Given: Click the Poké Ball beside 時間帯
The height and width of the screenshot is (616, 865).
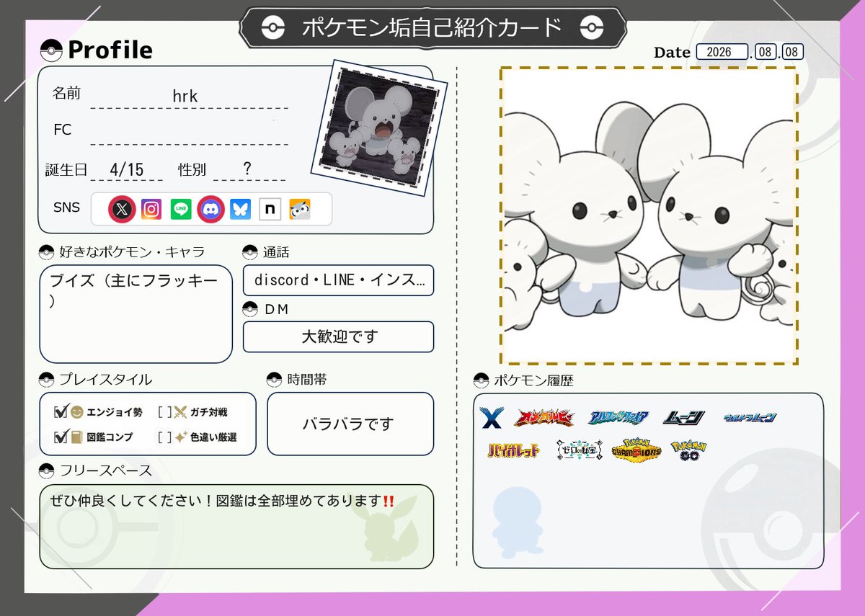Looking at the screenshot, I should 275,380.
